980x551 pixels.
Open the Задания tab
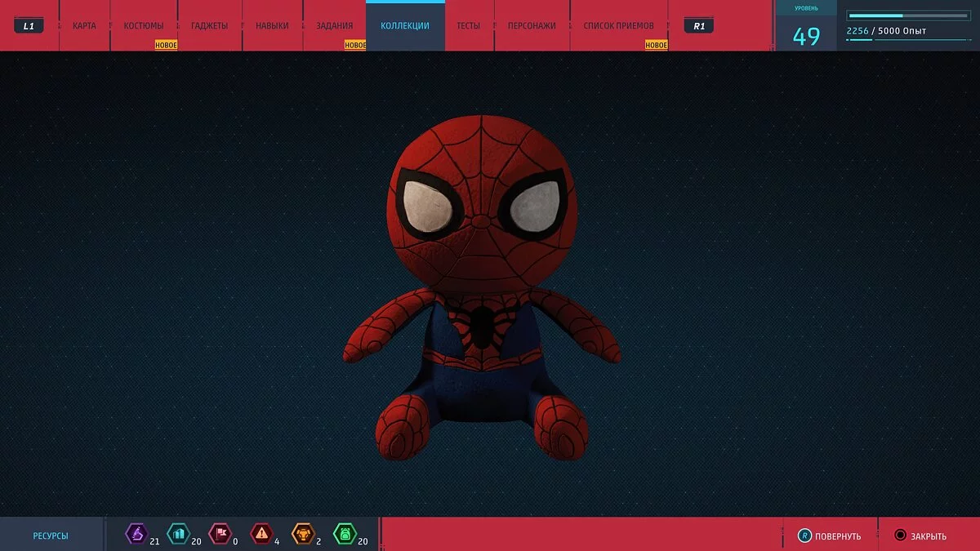[334, 26]
